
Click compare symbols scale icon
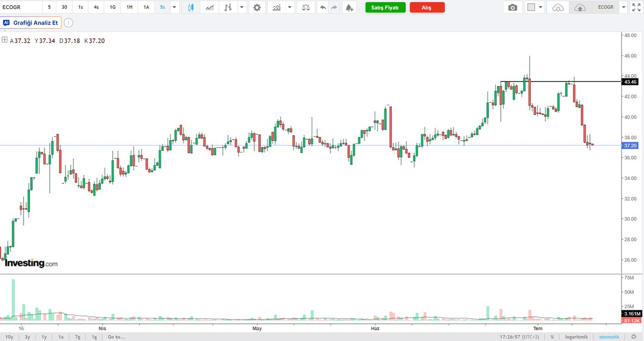point(306,8)
